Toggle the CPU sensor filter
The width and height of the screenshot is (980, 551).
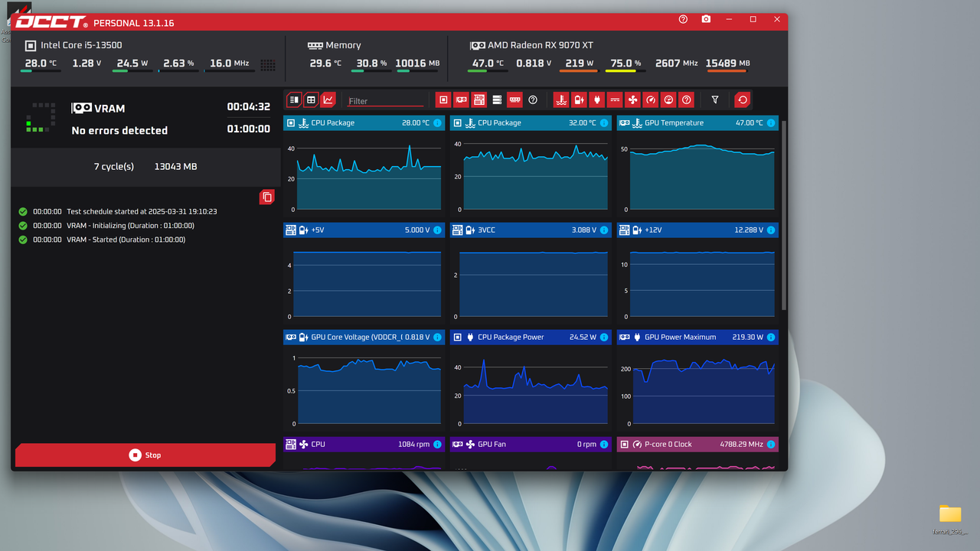click(443, 99)
